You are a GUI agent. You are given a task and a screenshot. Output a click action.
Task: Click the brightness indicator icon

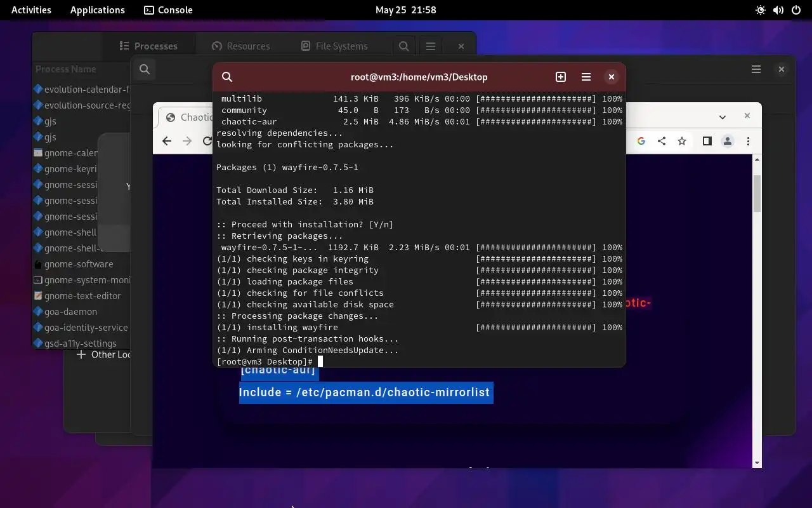[x=761, y=10]
